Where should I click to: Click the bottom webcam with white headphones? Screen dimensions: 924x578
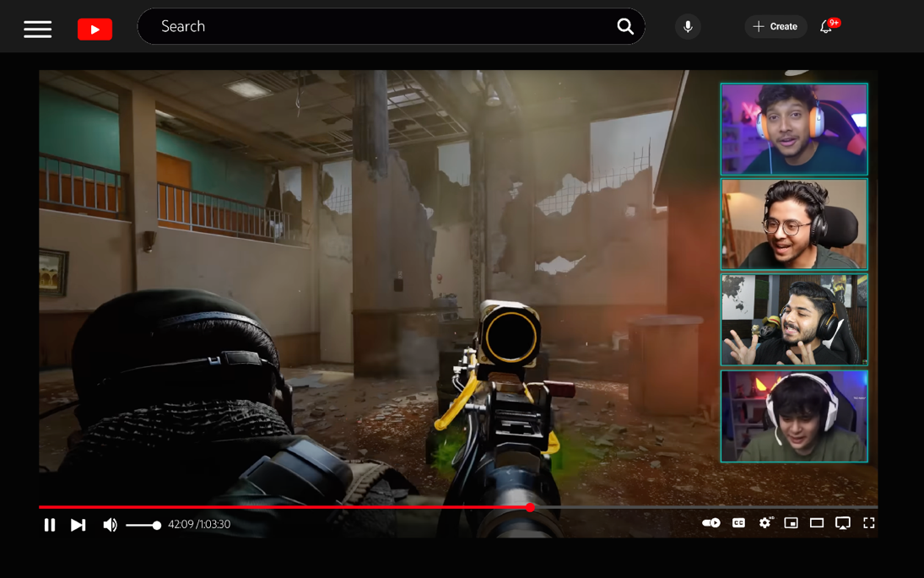coord(794,416)
